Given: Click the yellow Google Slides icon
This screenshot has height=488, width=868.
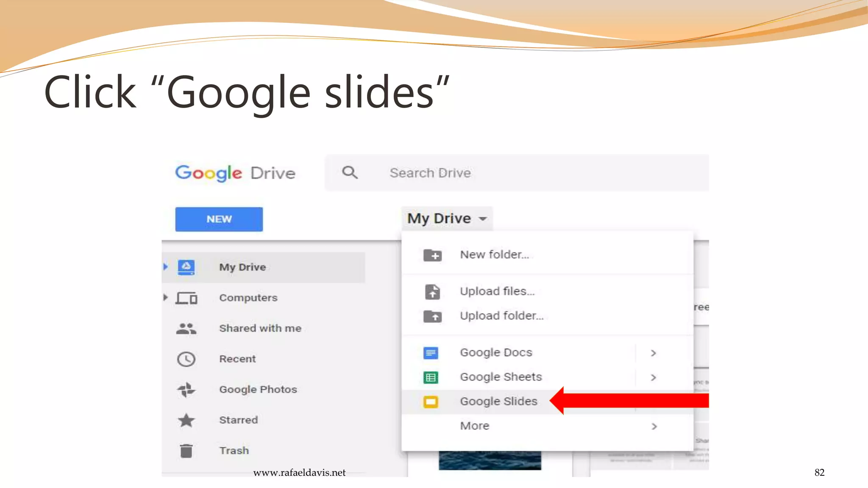Looking at the screenshot, I should [431, 402].
